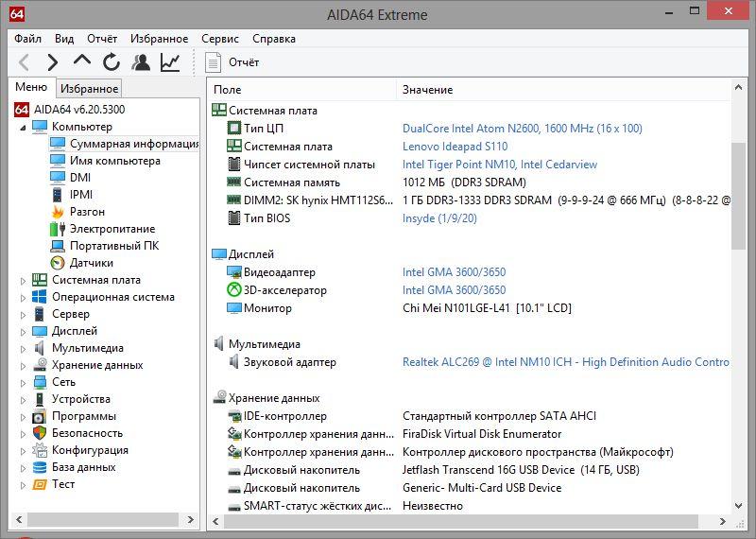
Task: Click the server tower icon for Сервер
Action: coord(40,314)
